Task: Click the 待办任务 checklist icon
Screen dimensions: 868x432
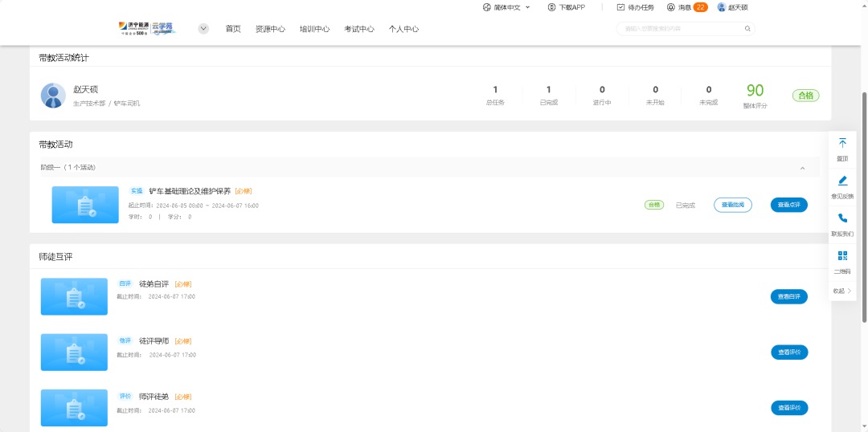Action: pos(620,7)
